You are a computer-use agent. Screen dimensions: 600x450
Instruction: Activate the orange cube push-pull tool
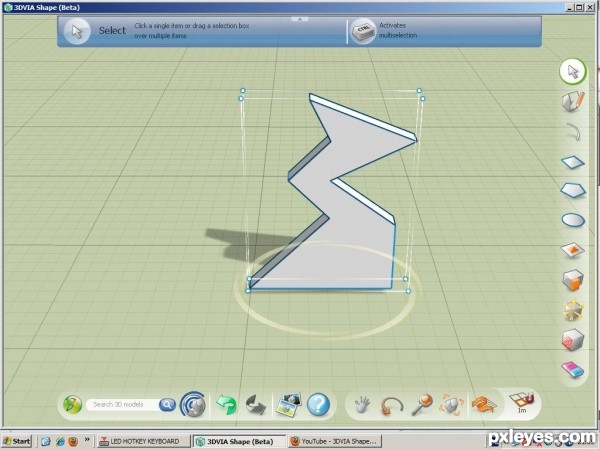point(573,280)
